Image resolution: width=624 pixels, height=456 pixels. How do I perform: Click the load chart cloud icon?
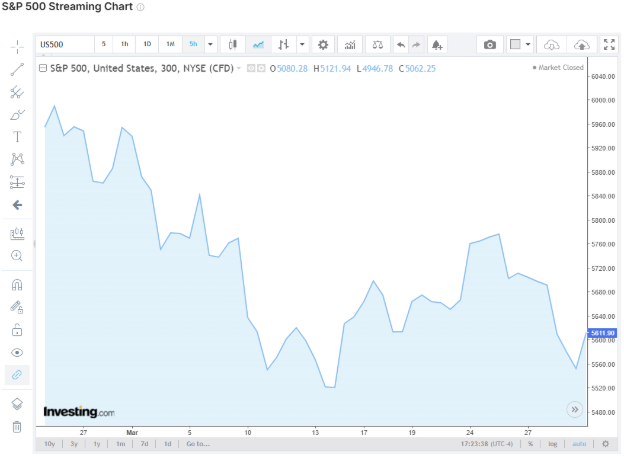(x=552, y=45)
